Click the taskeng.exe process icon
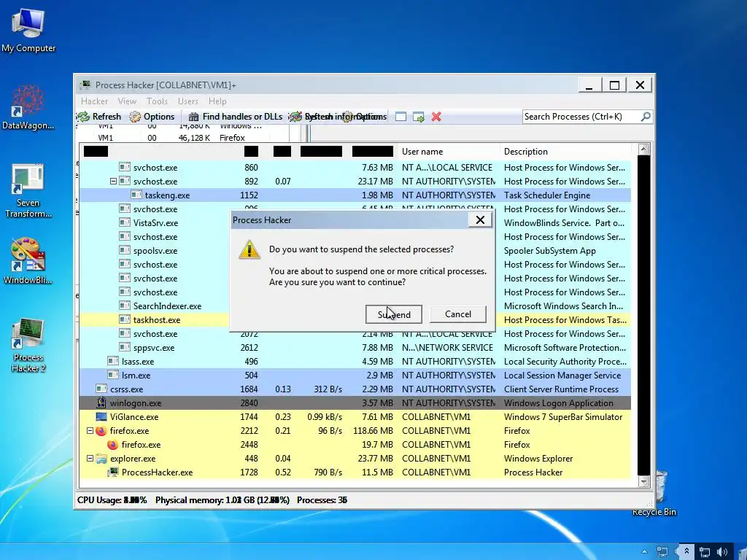 point(136,195)
